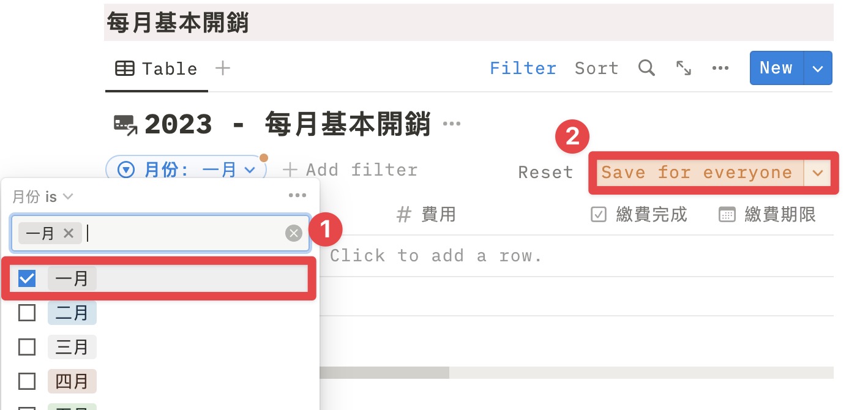Open the Save for everyone dropdown arrow

818,173
